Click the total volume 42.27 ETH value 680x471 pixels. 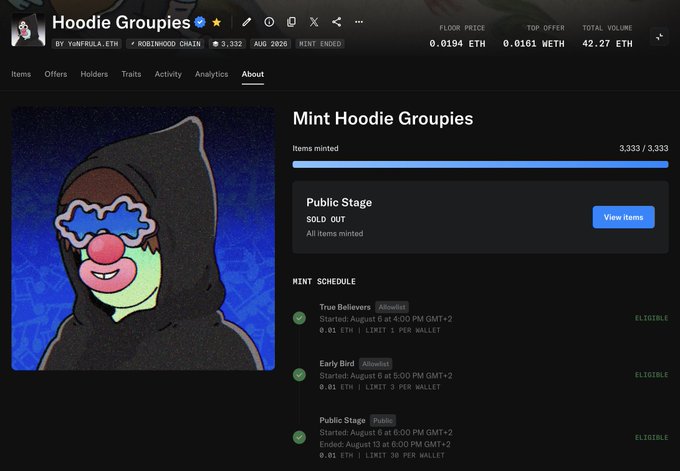(607, 44)
